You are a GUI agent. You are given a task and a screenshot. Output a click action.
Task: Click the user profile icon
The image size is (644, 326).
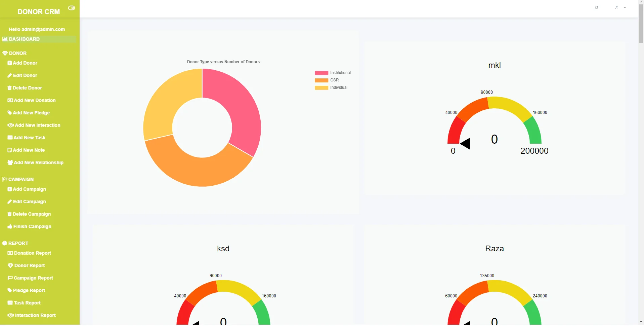617,7
